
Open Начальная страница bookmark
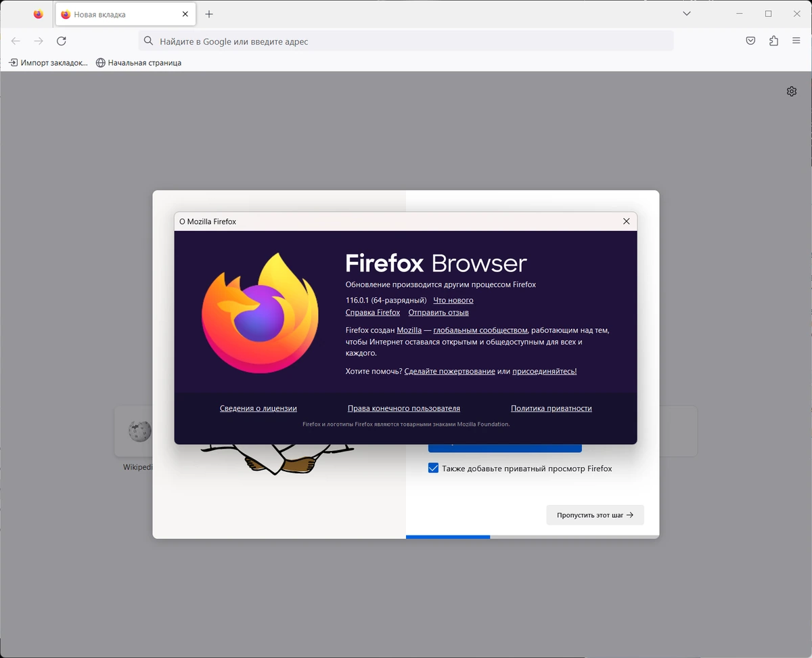pyautogui.click(x=139, y=63)
